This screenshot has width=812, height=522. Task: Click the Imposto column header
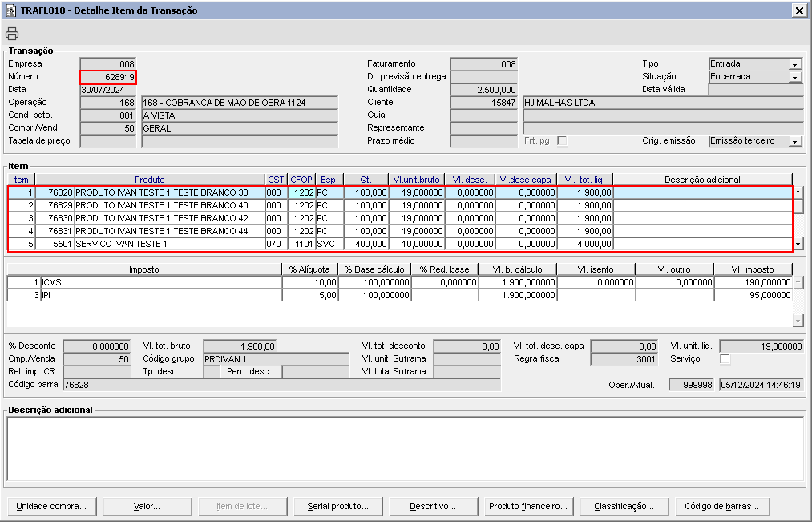pyautogui.click(x=144, y=269)
